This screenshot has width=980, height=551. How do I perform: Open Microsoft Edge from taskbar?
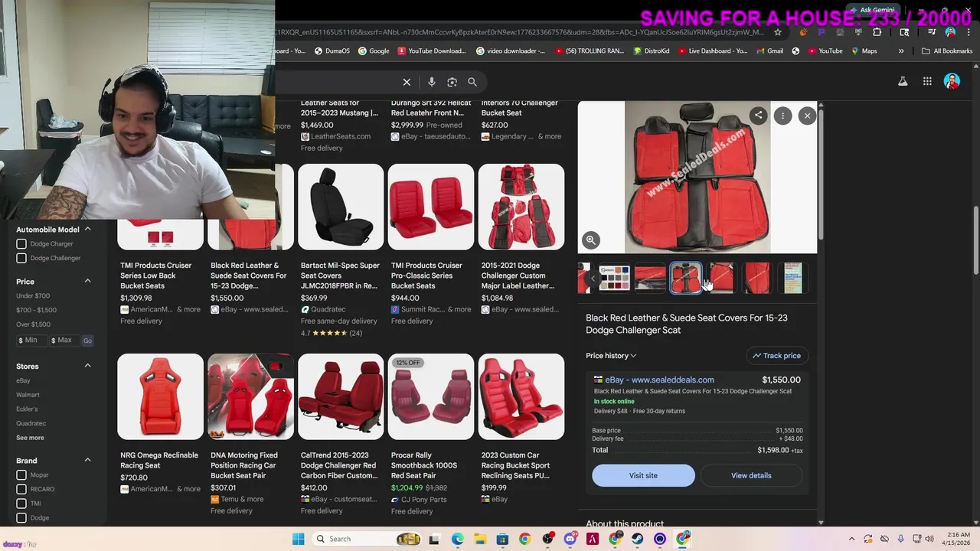tap(457, 539)
